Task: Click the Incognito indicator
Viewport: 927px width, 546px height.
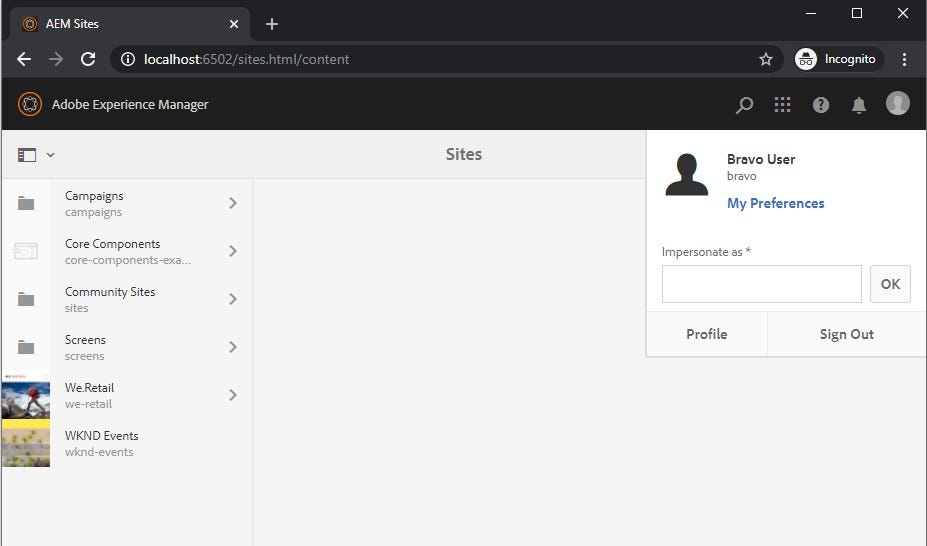Action: (838, 59)
